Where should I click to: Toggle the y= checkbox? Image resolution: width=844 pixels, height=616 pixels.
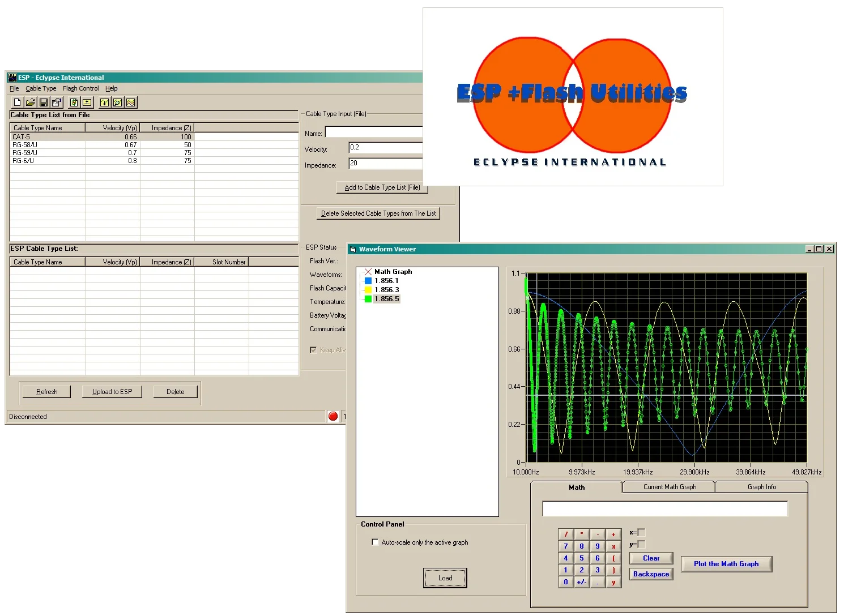click(641, 544)
